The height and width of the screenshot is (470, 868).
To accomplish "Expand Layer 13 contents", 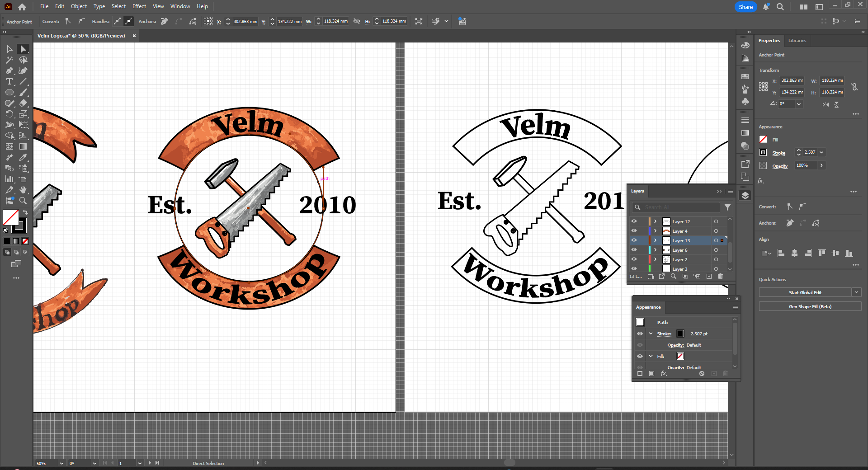I will [655, 240].
